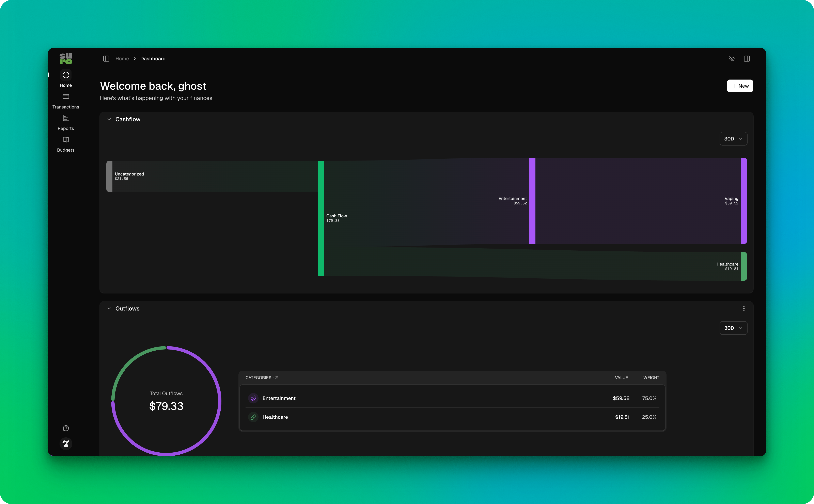Viewport: 814px width, 504px height.
Task: Open Home from sidebar pie-chart icon
Action: 66,75
